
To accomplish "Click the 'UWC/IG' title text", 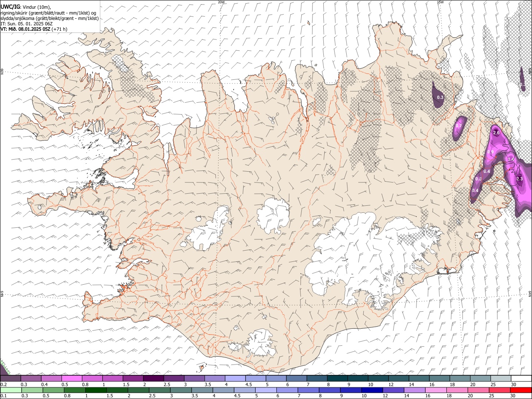I will coord(10,7).
